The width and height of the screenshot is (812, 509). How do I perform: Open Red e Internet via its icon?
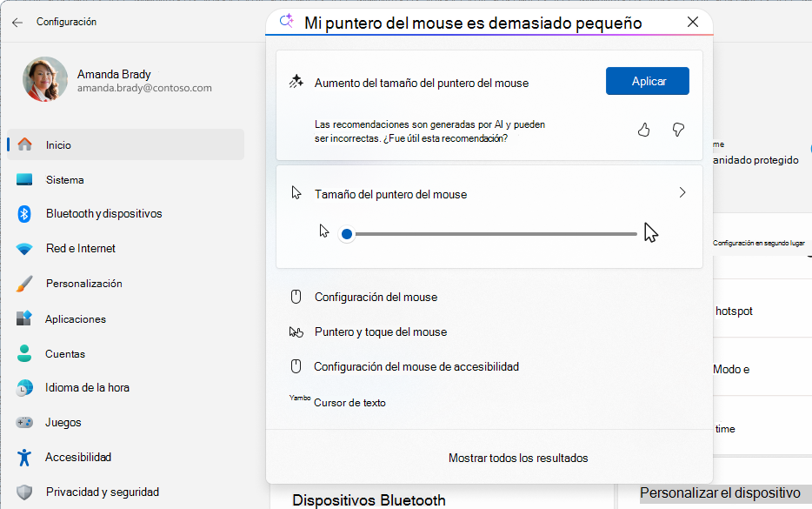pos(25,248)
